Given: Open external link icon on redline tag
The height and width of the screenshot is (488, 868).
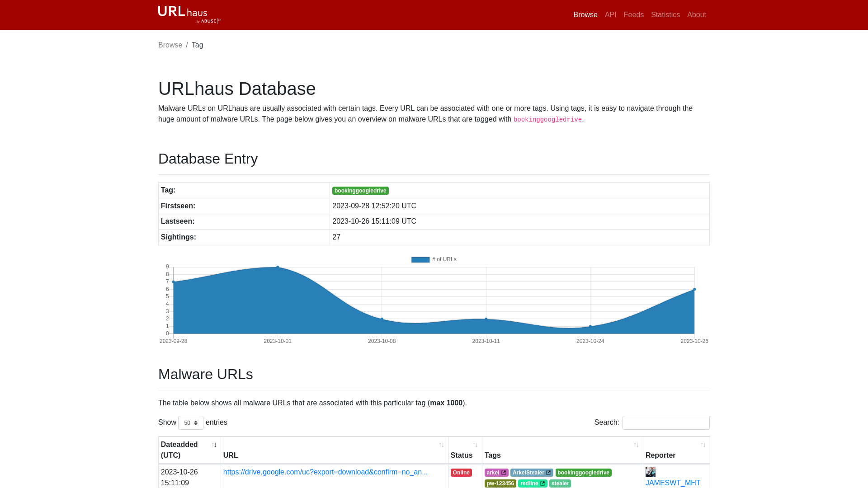Looking at the screenshot, I should pos(542,483).
